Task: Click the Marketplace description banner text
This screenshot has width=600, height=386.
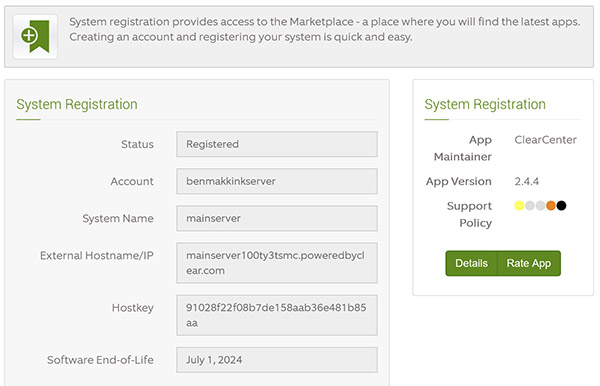Action: coord(324,29)
